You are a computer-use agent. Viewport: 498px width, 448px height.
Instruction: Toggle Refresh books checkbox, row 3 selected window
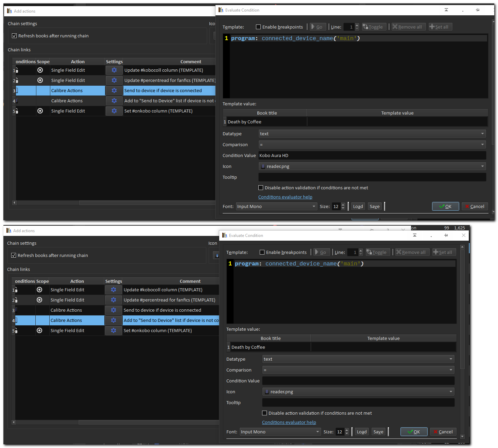pyautogui.click(x=14, y=36)
